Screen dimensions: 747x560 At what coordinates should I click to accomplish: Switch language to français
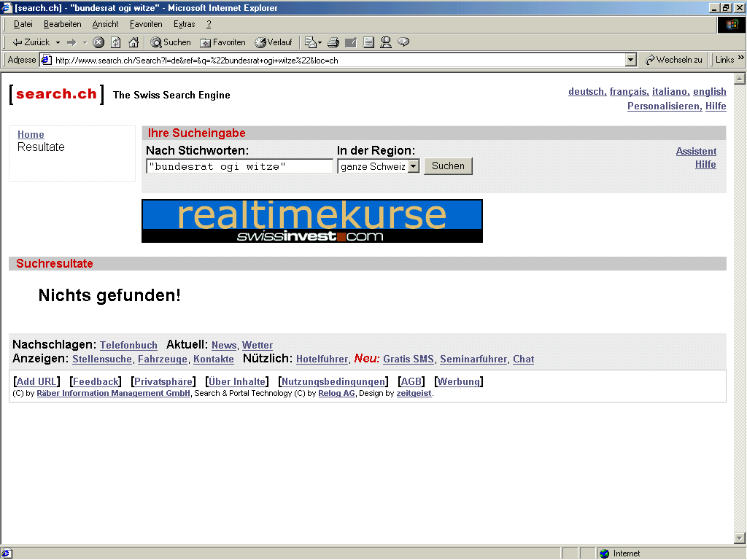pyautogui.click(x=629, y=91)
